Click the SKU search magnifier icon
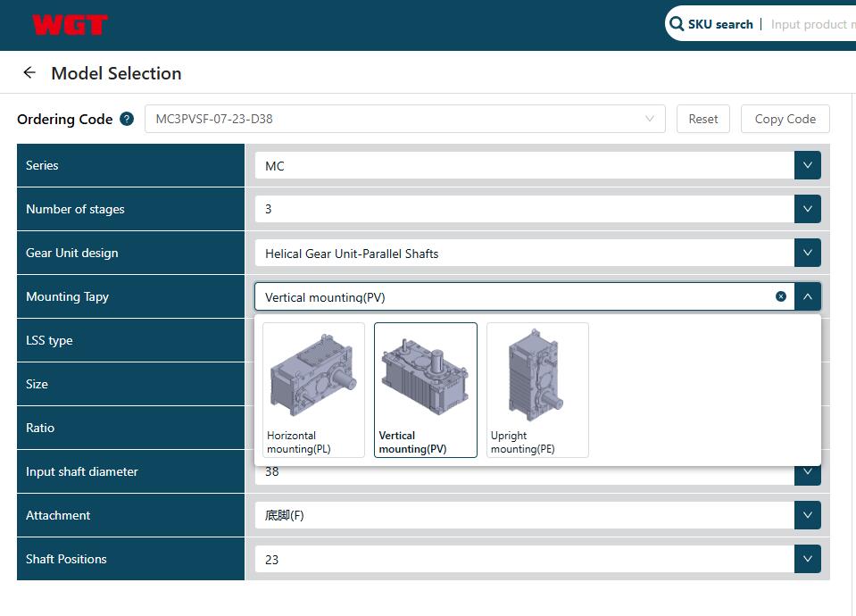 coord(677,24)
